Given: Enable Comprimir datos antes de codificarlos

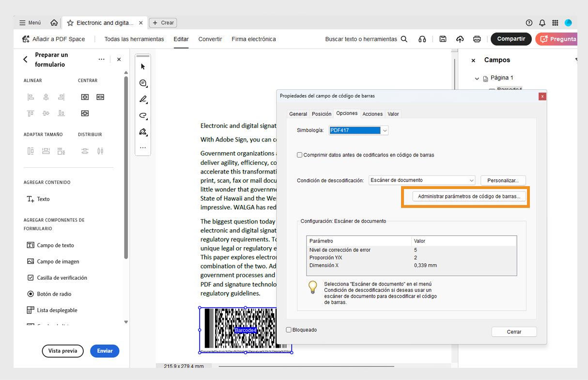Looking at the screenshot, I should tap(300, 154).
